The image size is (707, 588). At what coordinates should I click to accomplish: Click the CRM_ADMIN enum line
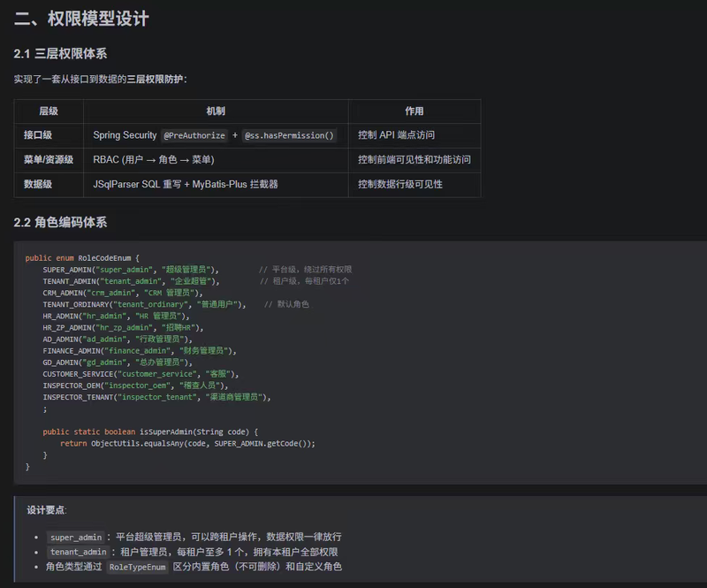123,293
